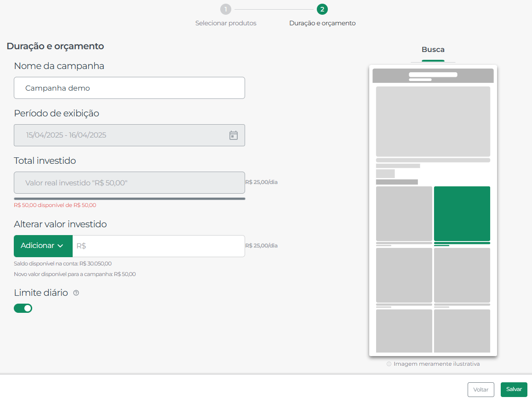Click the Voltar button
Image resolution: width=532 pixels, height=403 pixels.
(x=481, y=389)
